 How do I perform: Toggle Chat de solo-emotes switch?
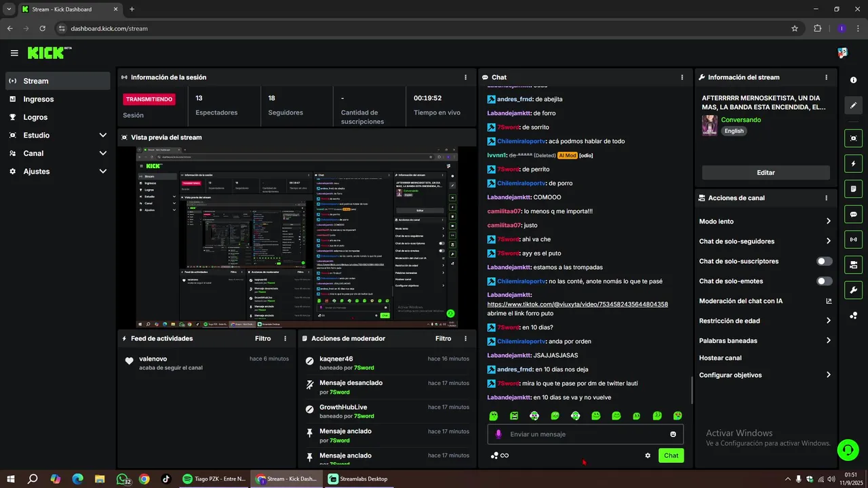click(825, 281)
